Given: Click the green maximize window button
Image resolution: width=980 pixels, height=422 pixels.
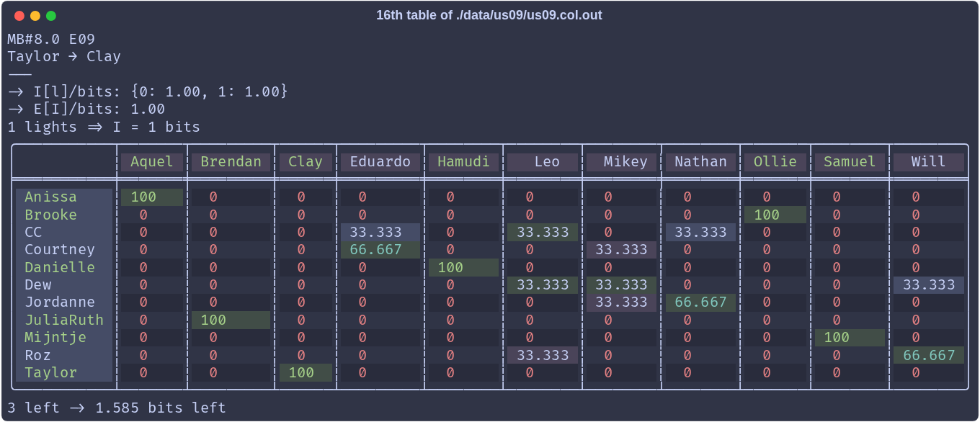Looking at the screenshot, I should click(51, 15).
